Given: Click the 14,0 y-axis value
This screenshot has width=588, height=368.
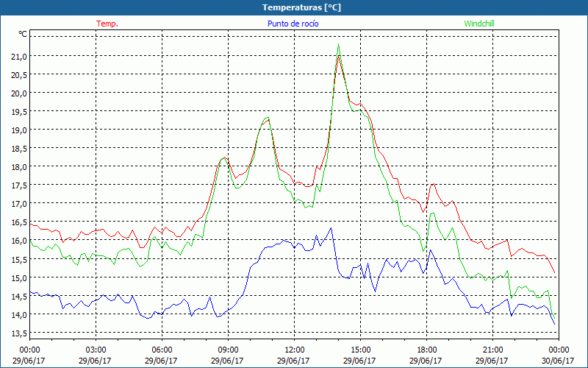Looking at the screenshot, I should [19, 315].
